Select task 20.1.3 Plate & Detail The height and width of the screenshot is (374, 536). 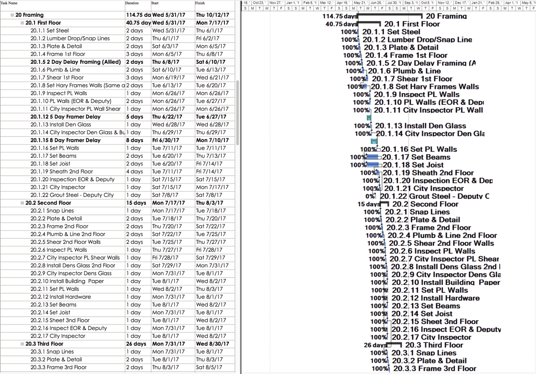[56, 46]
